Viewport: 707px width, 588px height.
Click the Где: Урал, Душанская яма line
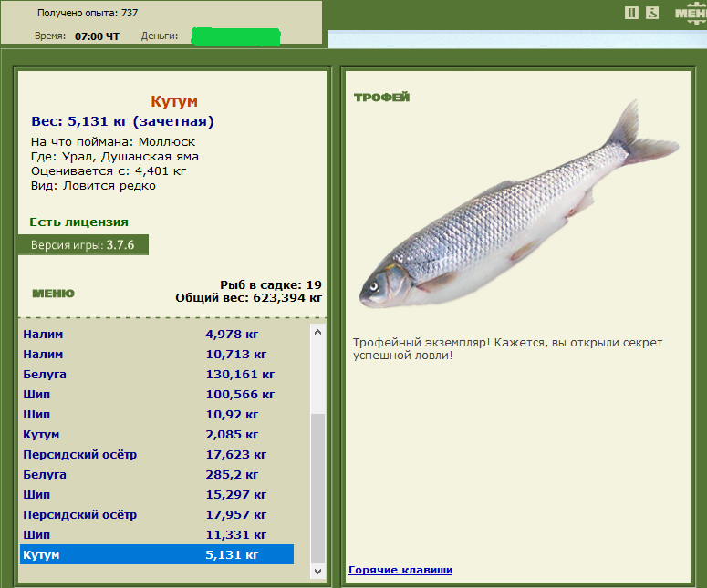(115, 157)
